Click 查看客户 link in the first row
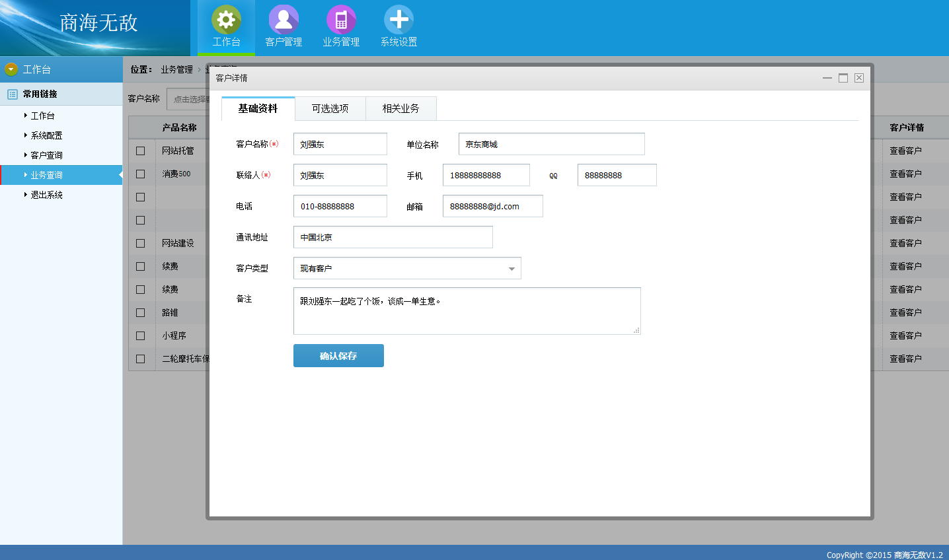Screen dimensions: 949x560 click(905, 151)
